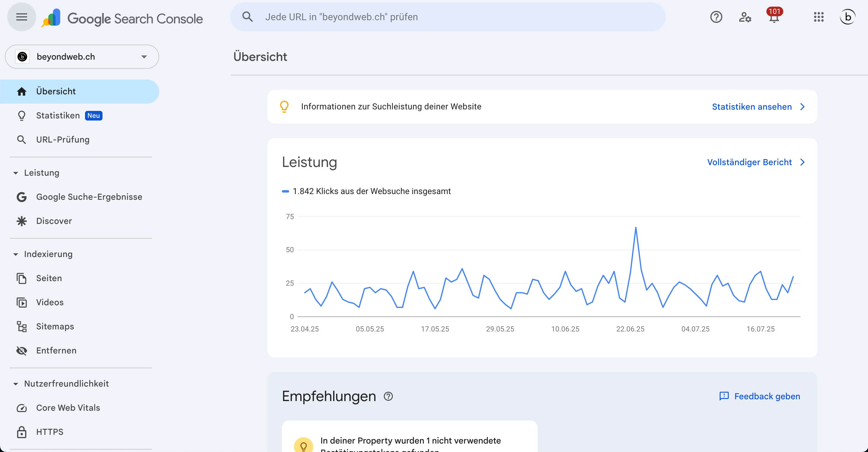Viewport: 868px width, 452px height.
Task: Click the x-axis label 16.07.25
Action: click(x=760, y=329)
